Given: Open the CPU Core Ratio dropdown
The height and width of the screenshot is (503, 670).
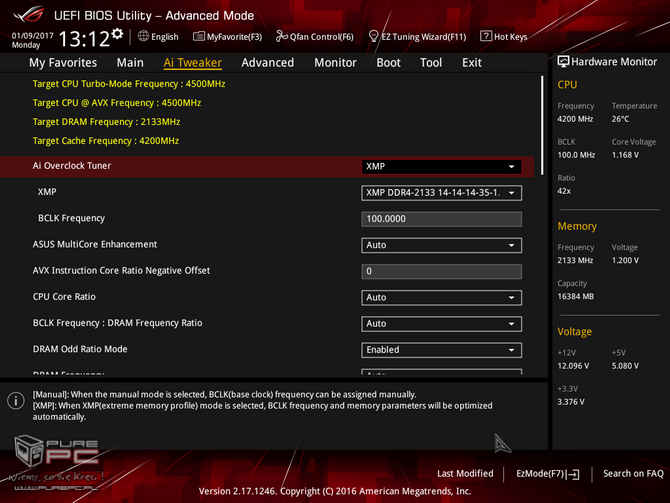Looking at the screenshot, I should coord(441,297).
